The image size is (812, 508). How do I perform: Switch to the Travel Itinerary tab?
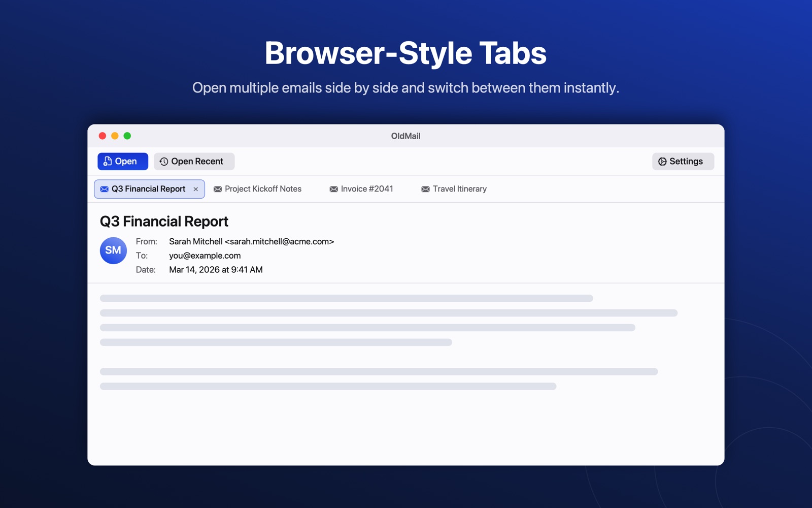pos(454,189)
